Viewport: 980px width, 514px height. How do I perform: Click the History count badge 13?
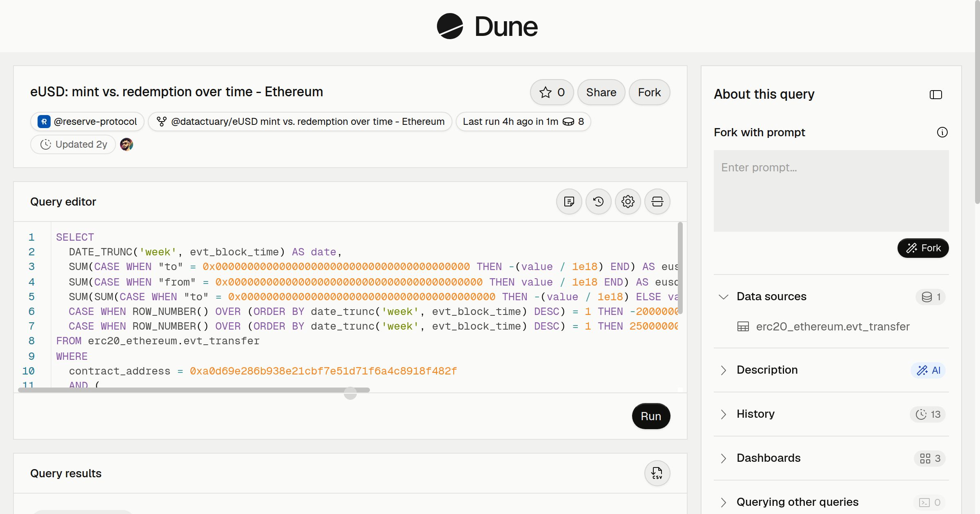(x=928, y=414)
